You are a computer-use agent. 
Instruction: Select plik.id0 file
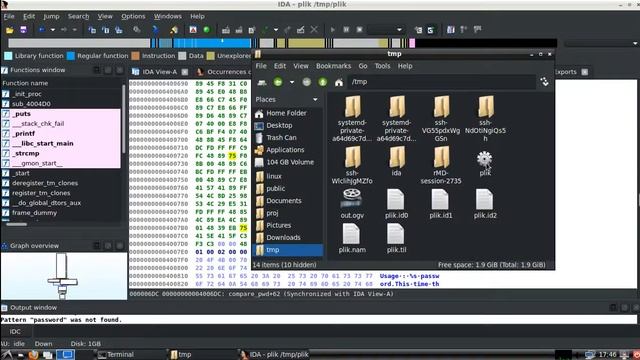coord(396,204)
